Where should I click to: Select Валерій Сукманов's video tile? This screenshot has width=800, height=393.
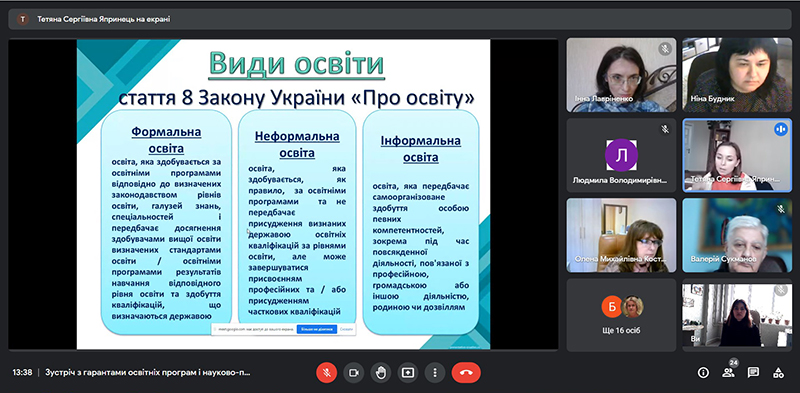tap(737, 235)
